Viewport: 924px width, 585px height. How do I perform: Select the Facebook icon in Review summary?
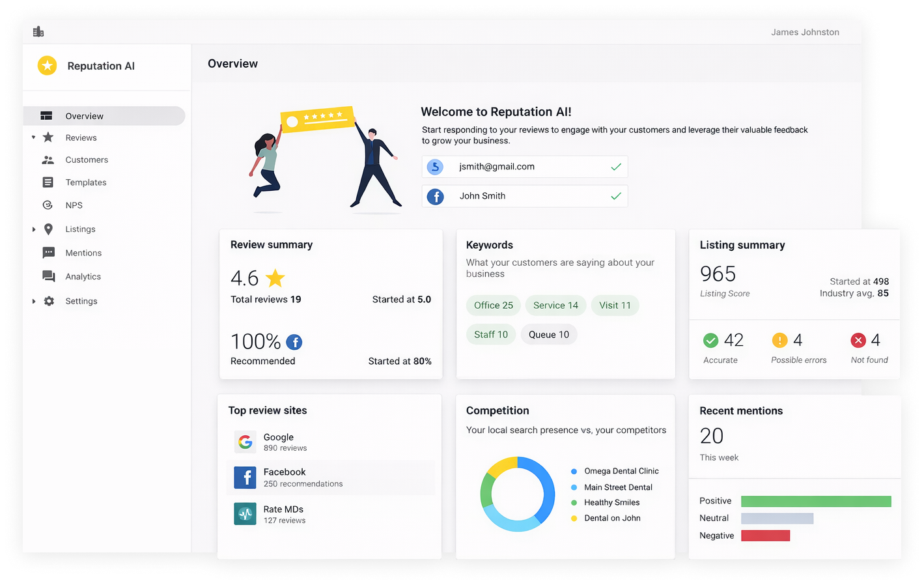click(x=294, y=342)
